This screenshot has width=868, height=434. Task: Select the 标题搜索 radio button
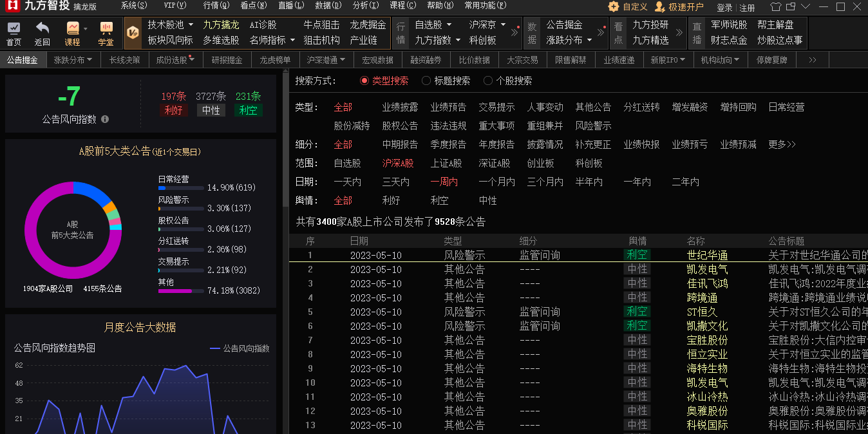426,81
